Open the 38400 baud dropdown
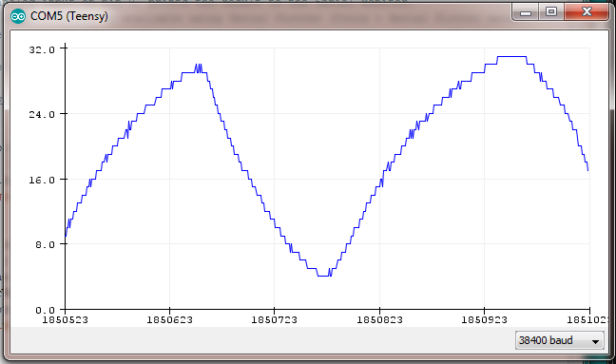Viewport: 616px width, 364px height. click(559, 340)
